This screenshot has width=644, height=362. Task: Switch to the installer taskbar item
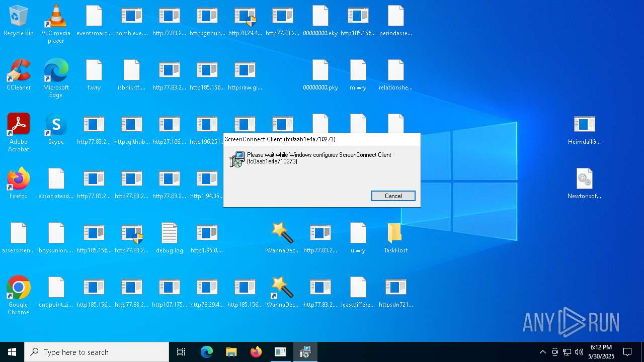coord(305,352)
